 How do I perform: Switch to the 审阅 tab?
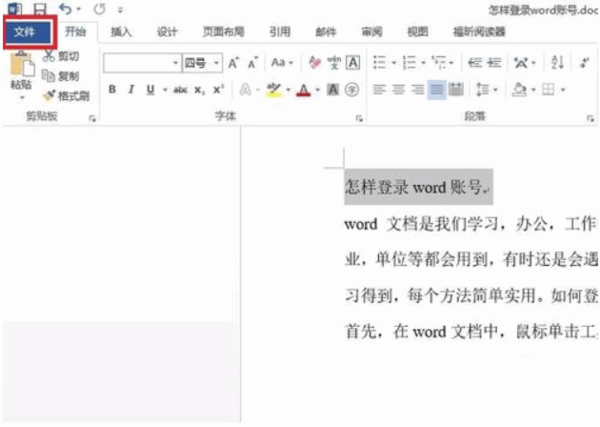point(372,32)
